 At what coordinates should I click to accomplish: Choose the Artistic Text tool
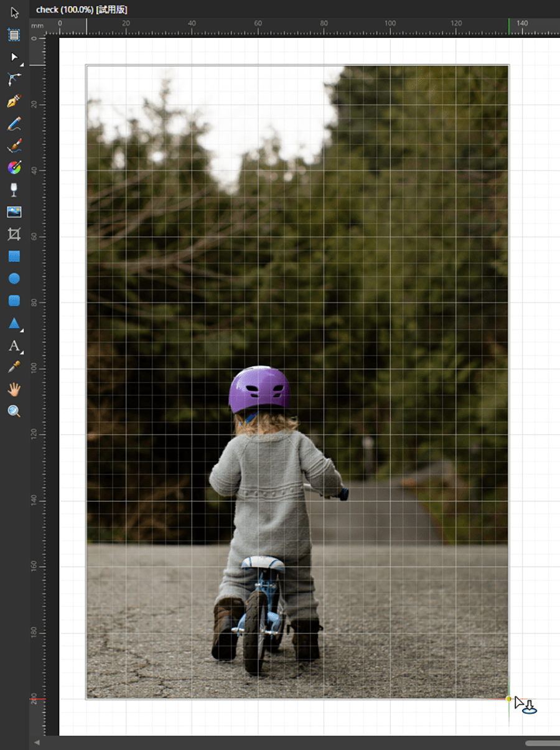pos(14,345)
